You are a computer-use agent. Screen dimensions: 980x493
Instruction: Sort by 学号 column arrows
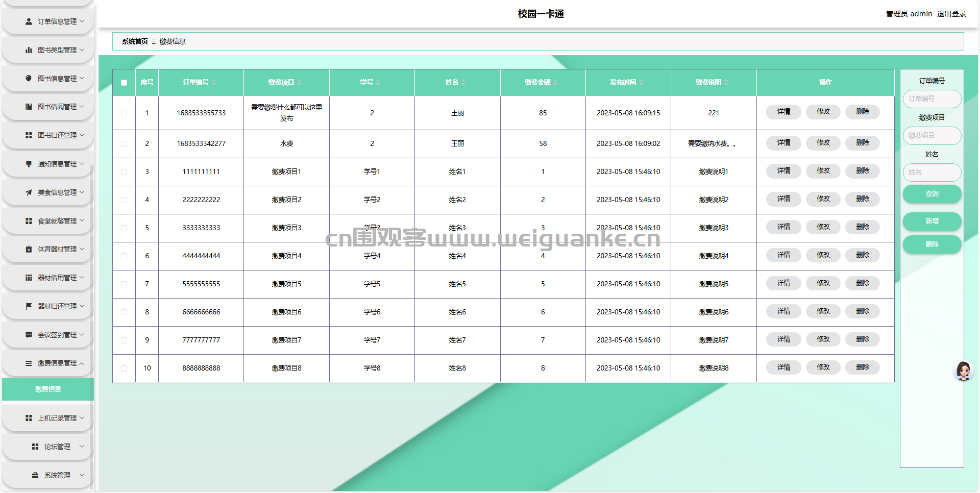pyautogui.click(x=378, y=82)
